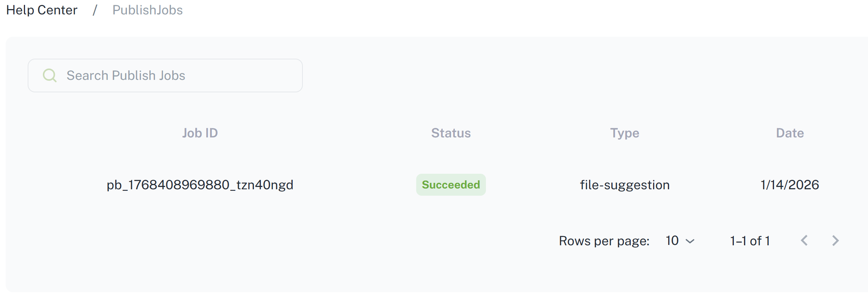This screenshot has height=307, width=868.
Task: Go to the previous page arrow
Action: (804, 240)
